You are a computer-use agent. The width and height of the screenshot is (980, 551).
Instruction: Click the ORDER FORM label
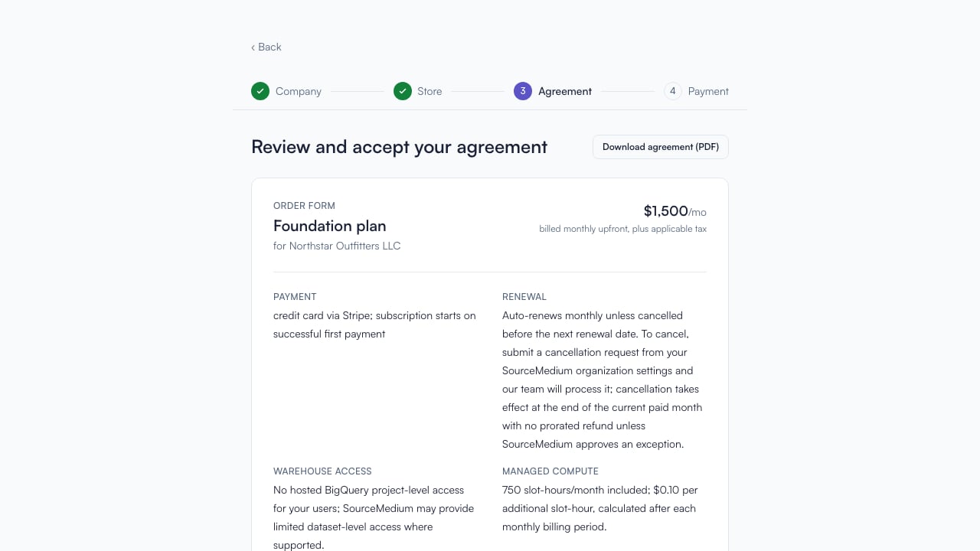click(x=304, y=205)
